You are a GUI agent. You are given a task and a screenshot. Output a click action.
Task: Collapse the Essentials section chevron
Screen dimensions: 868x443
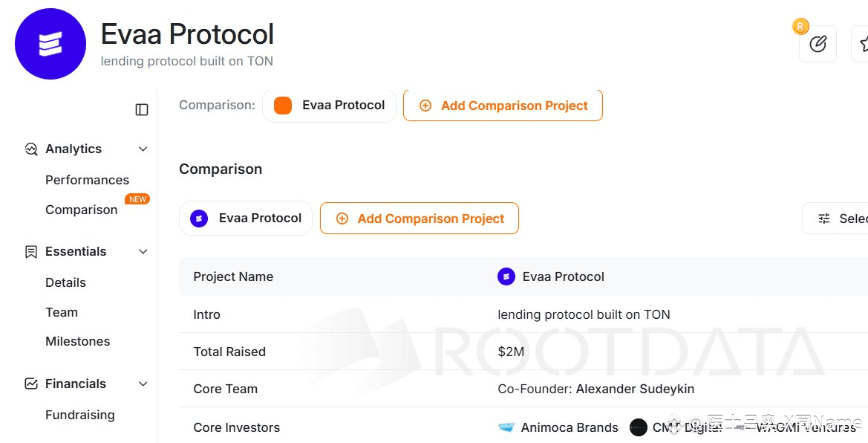(x=143, y=251)
